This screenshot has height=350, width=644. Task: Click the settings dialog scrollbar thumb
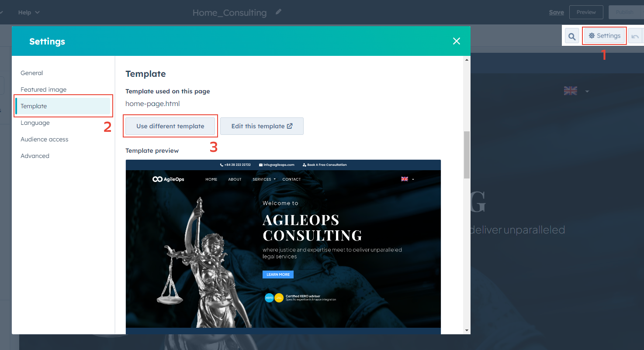[467, 154]
